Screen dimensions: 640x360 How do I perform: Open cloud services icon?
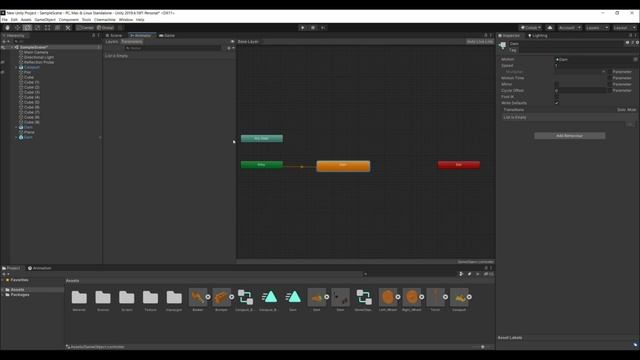pos(550,28)
